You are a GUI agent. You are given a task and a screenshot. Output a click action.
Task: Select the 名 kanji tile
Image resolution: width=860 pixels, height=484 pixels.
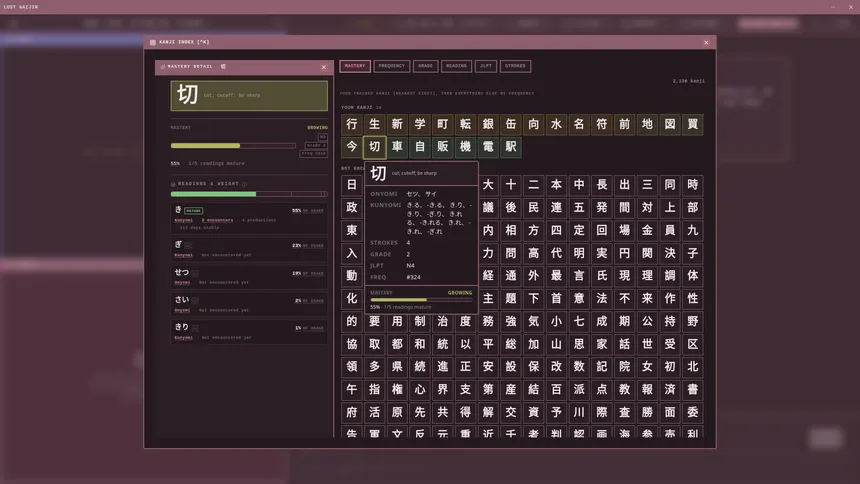(579, 124)
